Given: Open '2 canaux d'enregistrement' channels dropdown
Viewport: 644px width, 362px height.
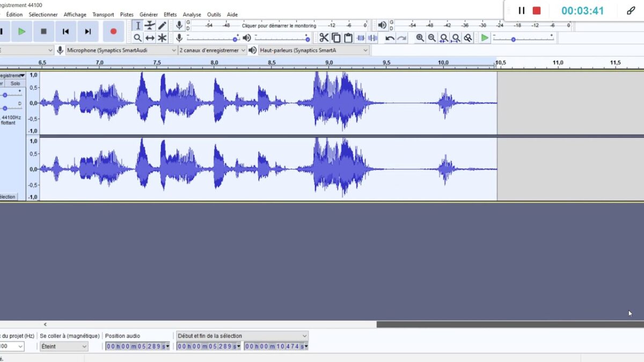Looking at the screenshot, I should pyautogui.click(x=213, y=50).
